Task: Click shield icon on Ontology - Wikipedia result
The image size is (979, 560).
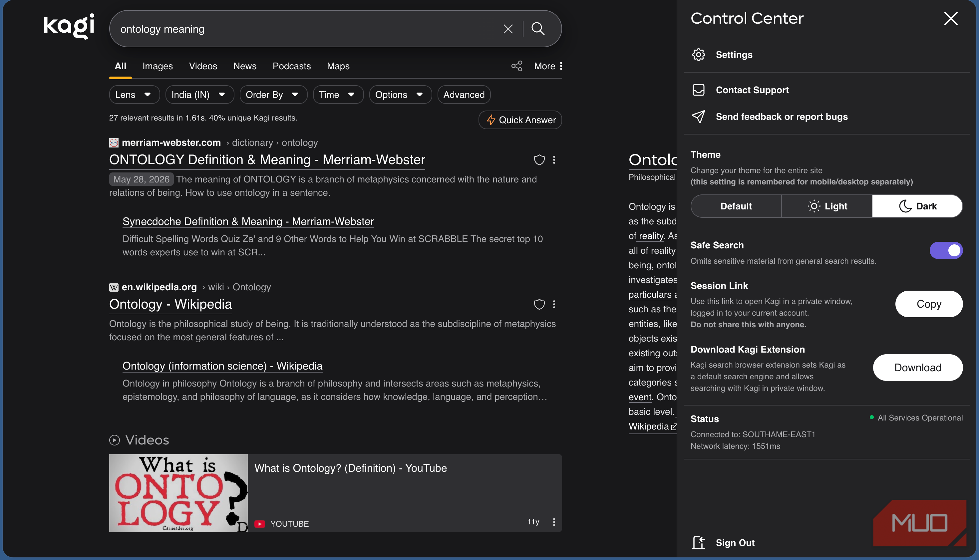Action: pyautogui.click(x=539, y=304)
